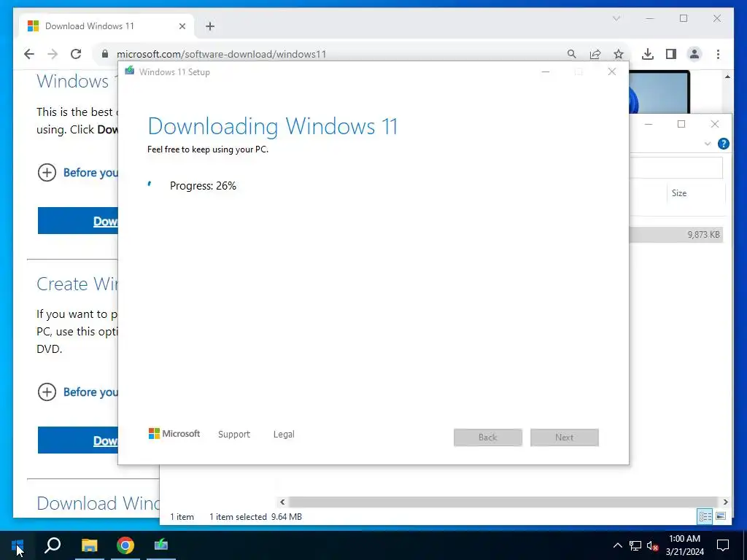Click Explorer horizontal scrollbar left arrow
Viewport: 747px width, 560px height.
click(282, 502)
